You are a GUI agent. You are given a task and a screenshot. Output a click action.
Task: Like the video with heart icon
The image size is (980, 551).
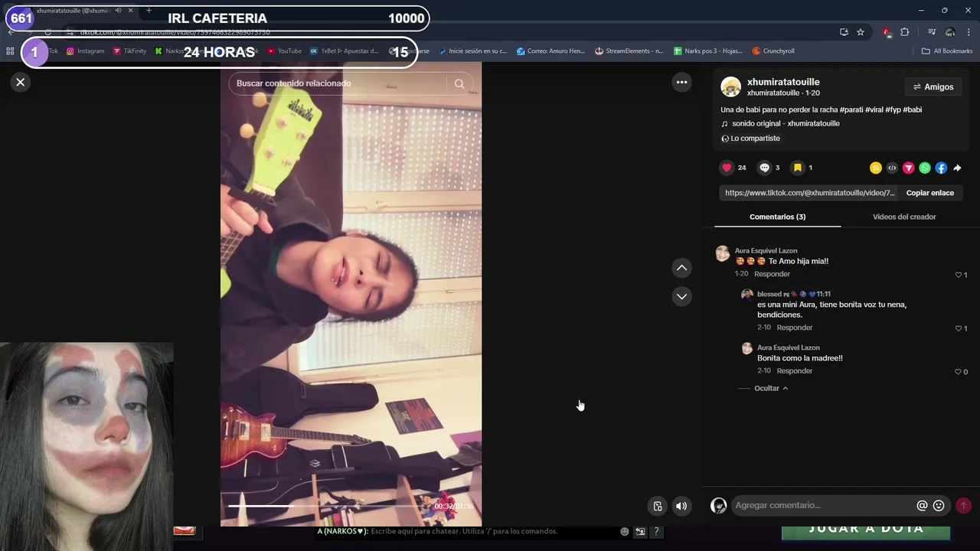tap(727, 168)
